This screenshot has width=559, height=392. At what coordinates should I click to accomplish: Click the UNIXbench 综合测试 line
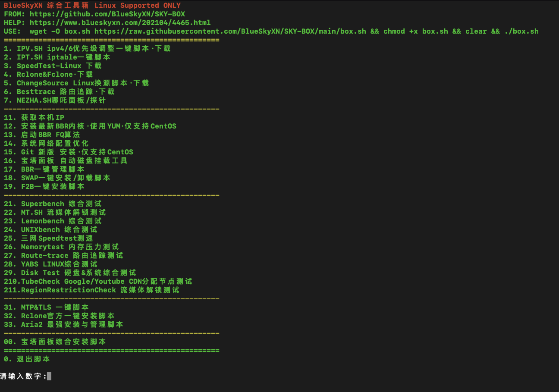(x=50, y=230)
